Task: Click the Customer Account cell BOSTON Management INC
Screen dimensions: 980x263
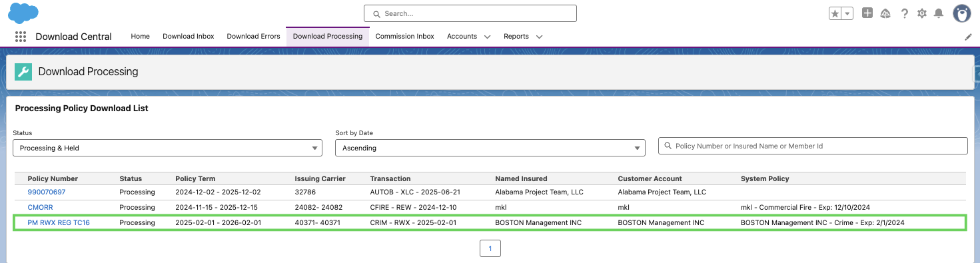Action: click(x=661, y=222)
